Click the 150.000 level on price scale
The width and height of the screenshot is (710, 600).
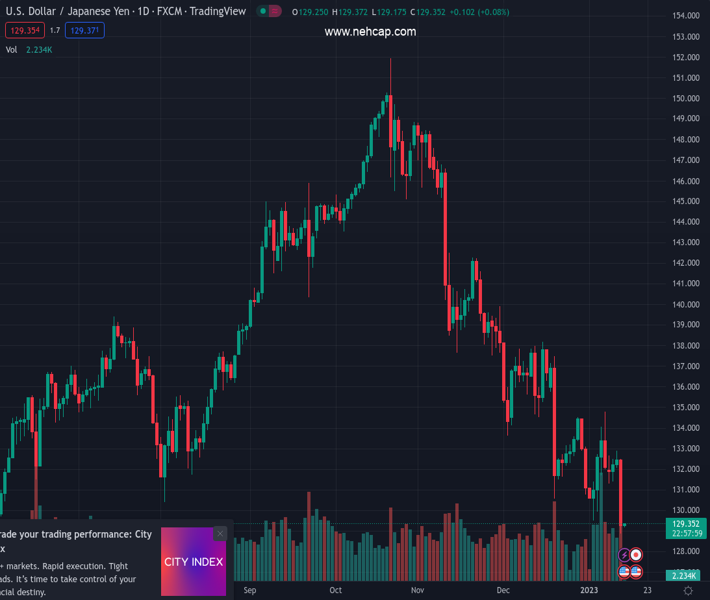click(x=685, y=98)
